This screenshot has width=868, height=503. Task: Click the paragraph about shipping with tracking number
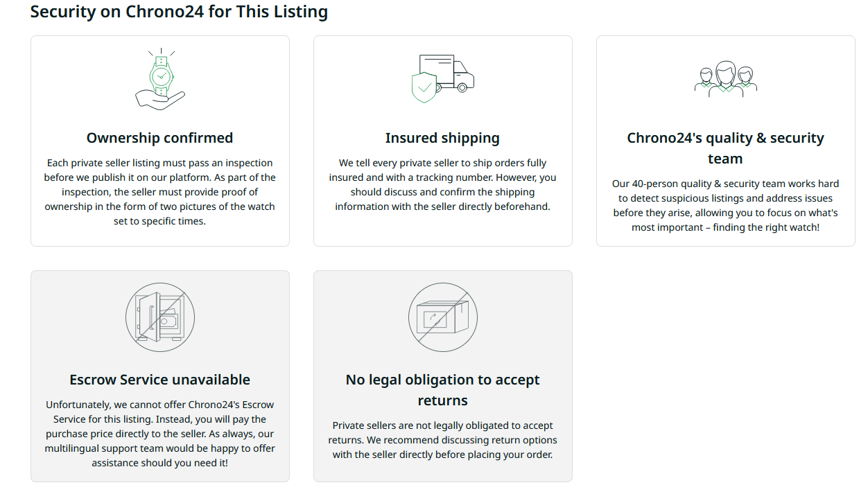(442, 184)
